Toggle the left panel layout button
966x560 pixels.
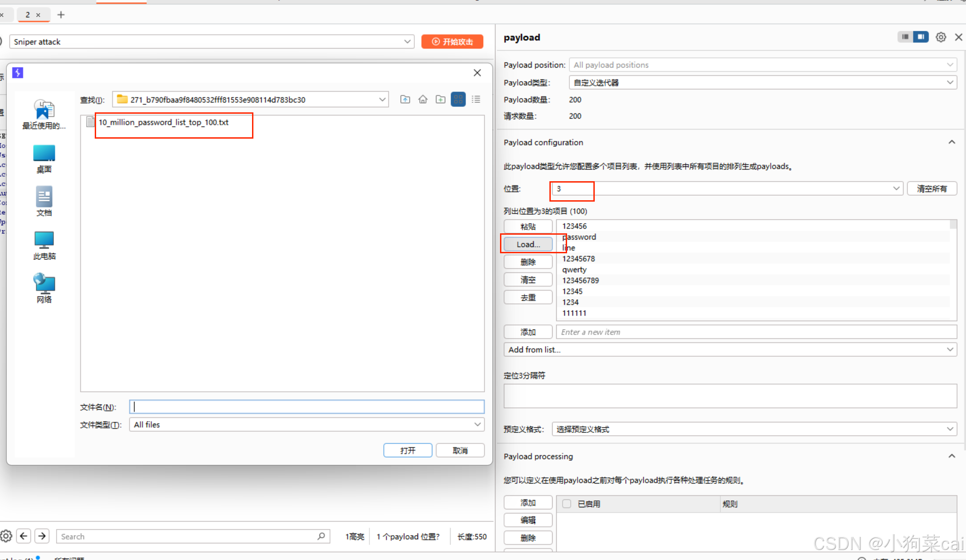click(905, 37)
